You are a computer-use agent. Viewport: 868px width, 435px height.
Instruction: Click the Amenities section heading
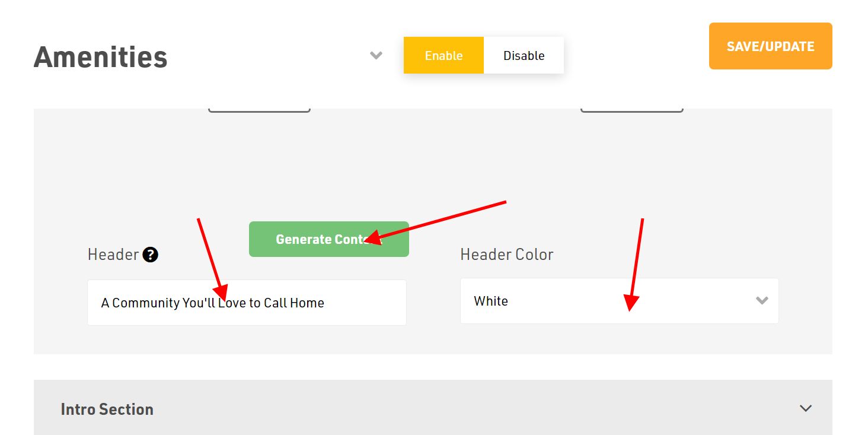click(101, 58)
